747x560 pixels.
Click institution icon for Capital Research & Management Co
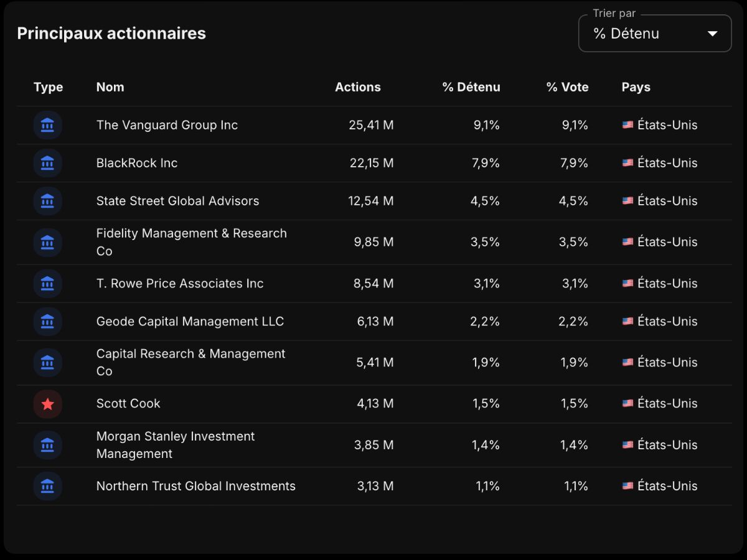48,363
